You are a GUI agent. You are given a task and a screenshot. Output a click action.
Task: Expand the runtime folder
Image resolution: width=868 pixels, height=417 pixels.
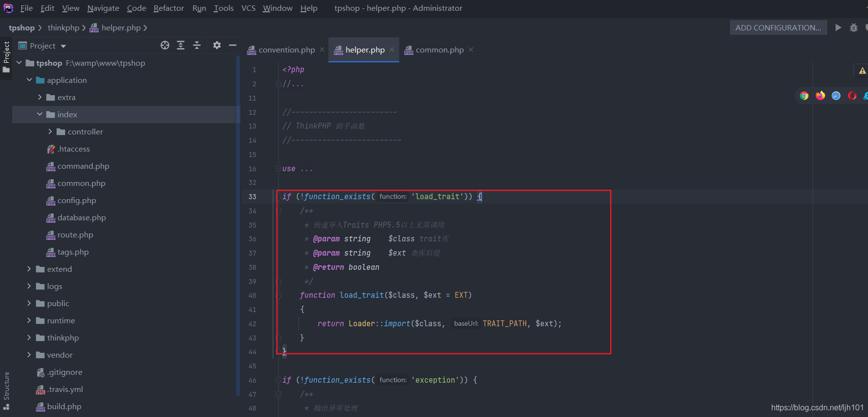pos(29,320)
